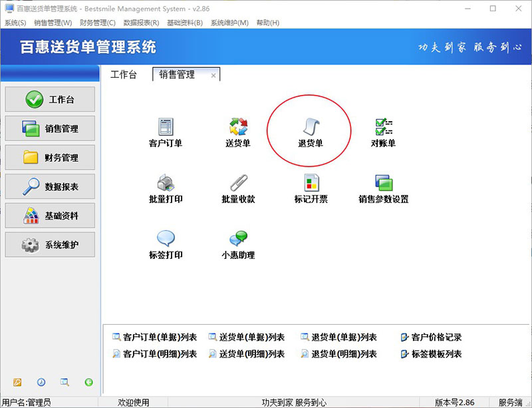Open 客户价格记录 link

(431, 337)
